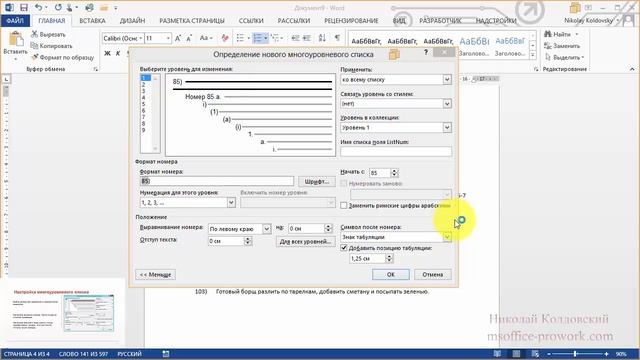Click the OK button in dialog
The width and height of the screenshot is (640, 360).
(x=391, y=274)
